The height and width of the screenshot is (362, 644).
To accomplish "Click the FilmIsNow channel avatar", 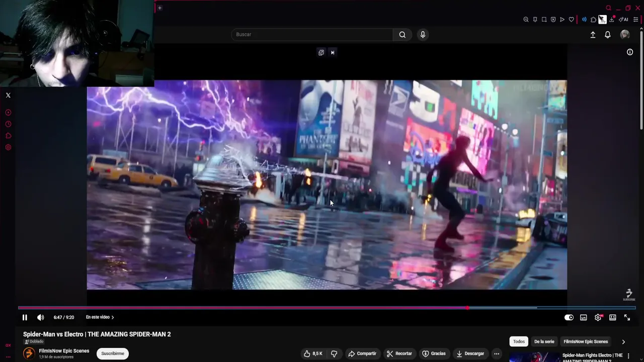I will (x=29, y=353).
